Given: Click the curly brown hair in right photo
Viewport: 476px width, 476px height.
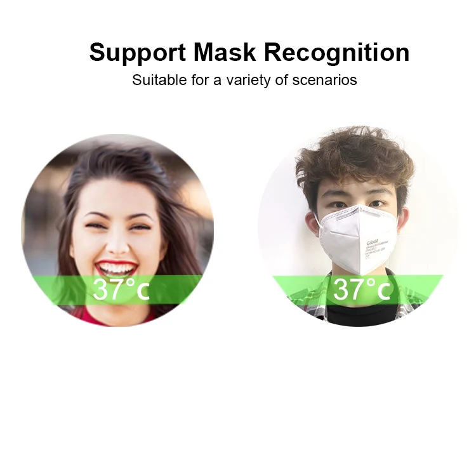Looking at the screenshot, I should pyautogui.click(x=356, y=161).
